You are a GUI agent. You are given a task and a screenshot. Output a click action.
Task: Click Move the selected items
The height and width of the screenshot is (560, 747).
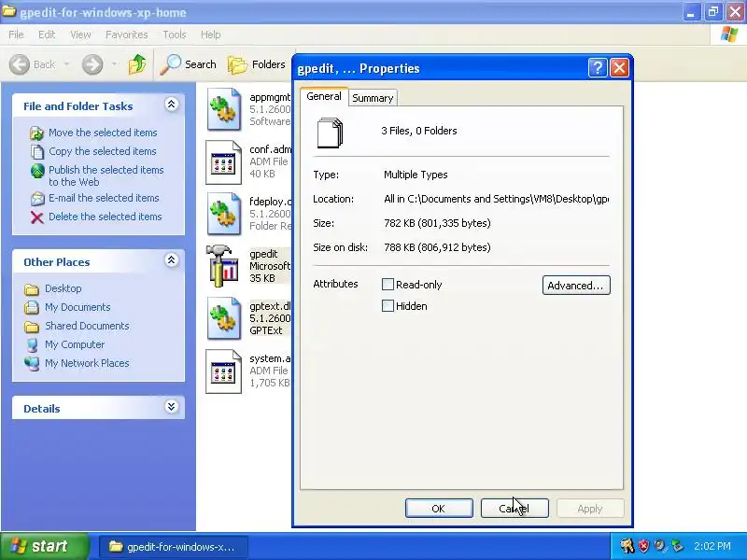pyautogui.click(x=103, y=133)
